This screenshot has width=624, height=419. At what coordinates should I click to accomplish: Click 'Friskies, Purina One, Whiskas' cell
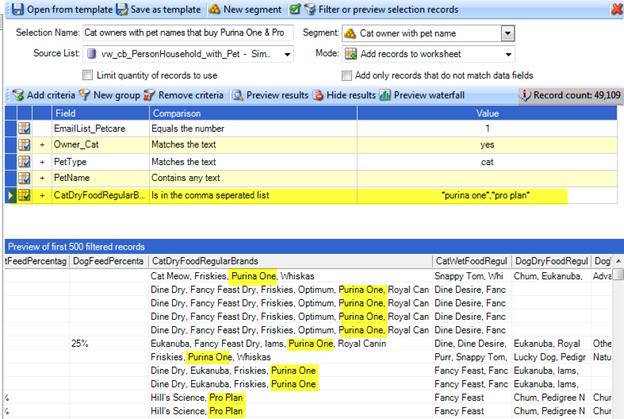point(290,357)
